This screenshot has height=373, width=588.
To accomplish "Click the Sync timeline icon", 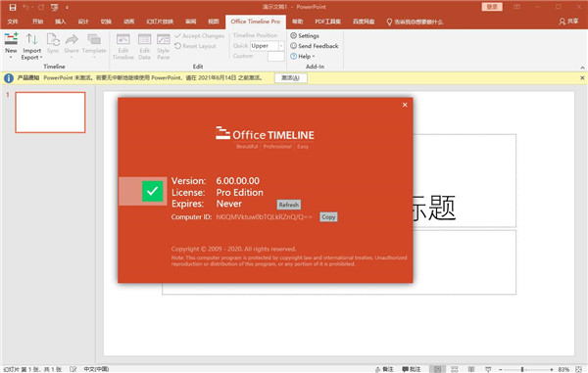I will pos(53,43).
